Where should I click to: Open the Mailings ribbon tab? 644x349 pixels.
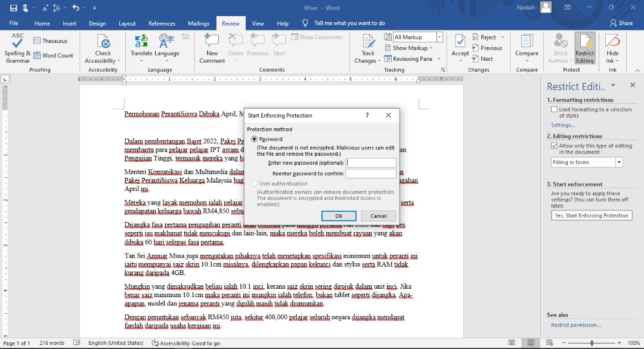[x=199, y=23]
